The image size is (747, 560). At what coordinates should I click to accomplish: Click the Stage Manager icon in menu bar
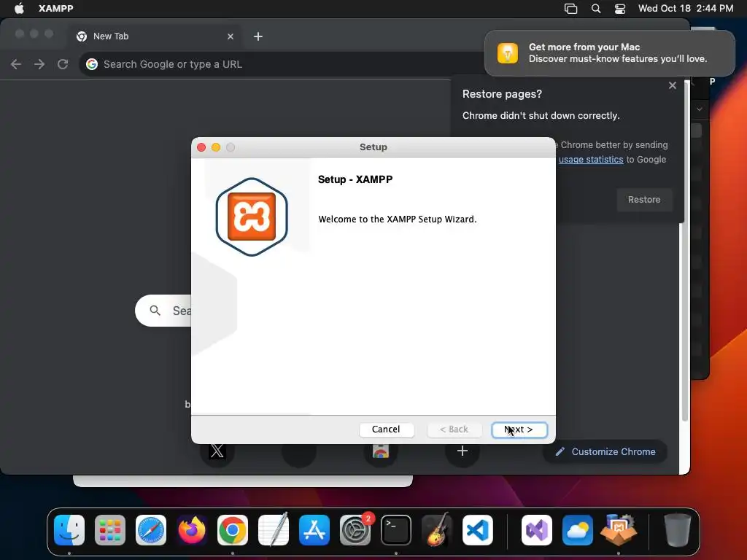point(570,9)
